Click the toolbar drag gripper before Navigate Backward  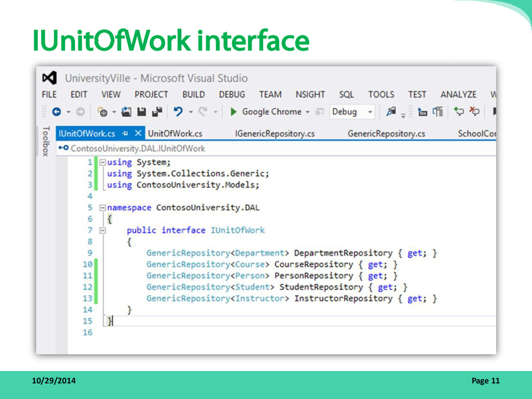(44, 112)
